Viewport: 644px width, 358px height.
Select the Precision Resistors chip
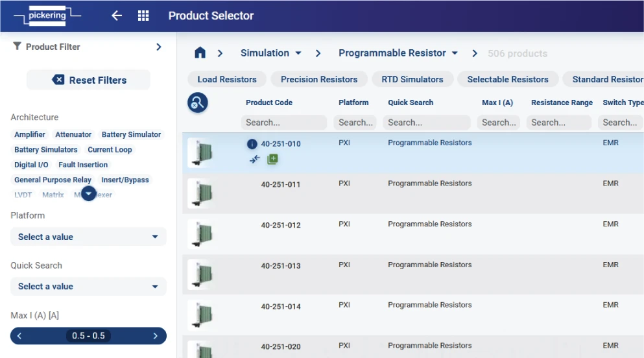tap(318, 79)
